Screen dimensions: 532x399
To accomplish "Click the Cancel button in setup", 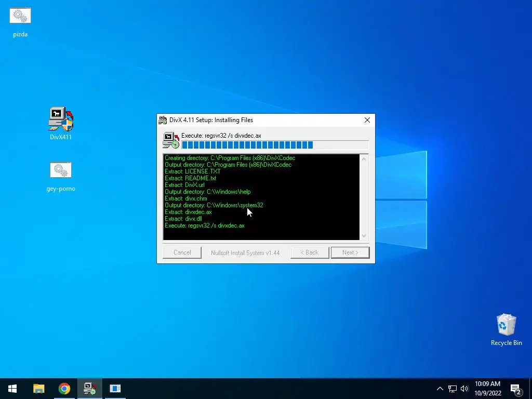I will (182, 252).
